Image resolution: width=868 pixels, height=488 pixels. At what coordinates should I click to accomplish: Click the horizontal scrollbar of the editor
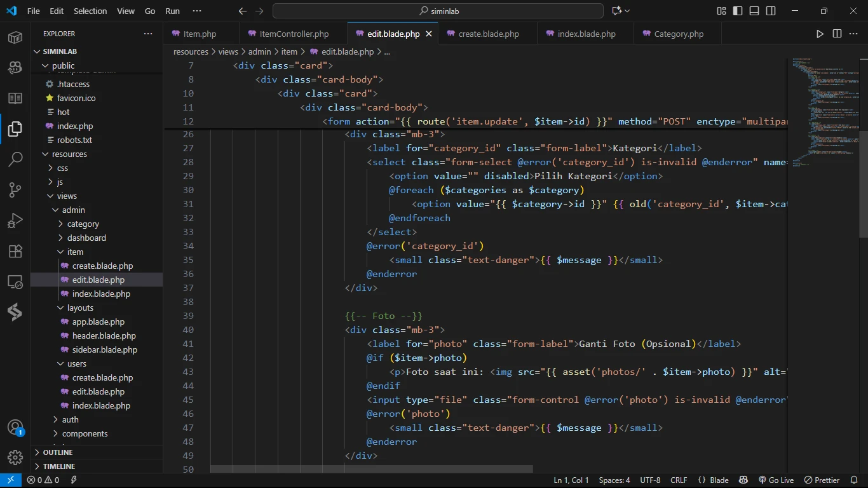point(372,469)
